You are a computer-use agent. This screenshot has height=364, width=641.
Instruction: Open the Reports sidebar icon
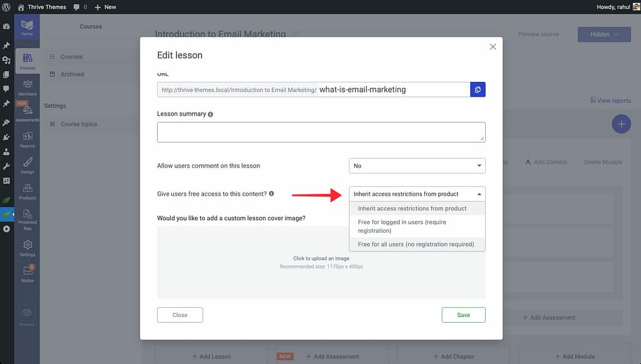28,139
